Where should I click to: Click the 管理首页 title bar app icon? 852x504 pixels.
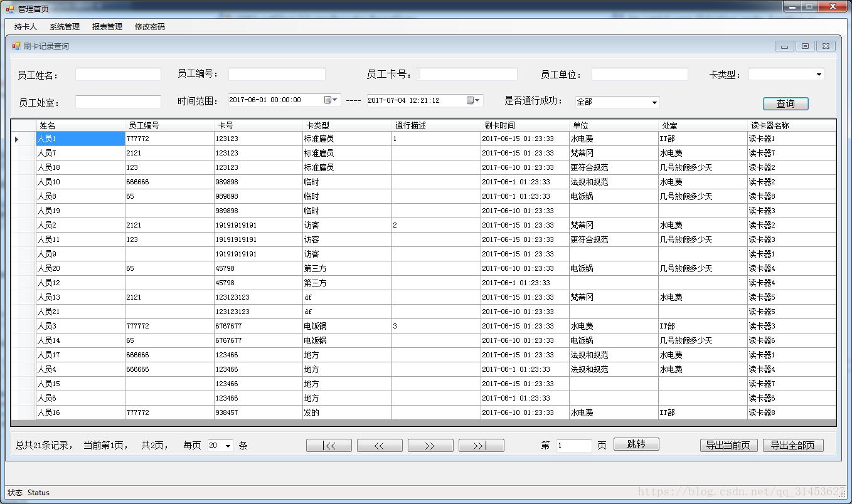click(9, 9)
